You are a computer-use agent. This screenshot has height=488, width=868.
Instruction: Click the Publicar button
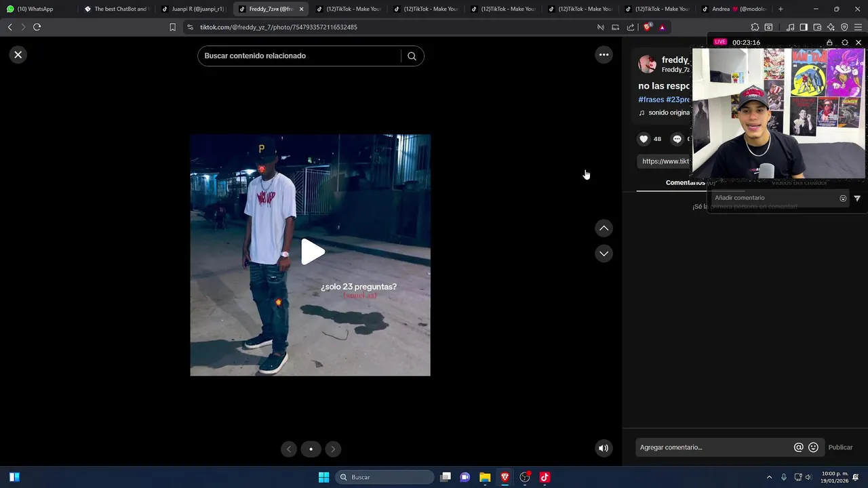click(840, 447)
